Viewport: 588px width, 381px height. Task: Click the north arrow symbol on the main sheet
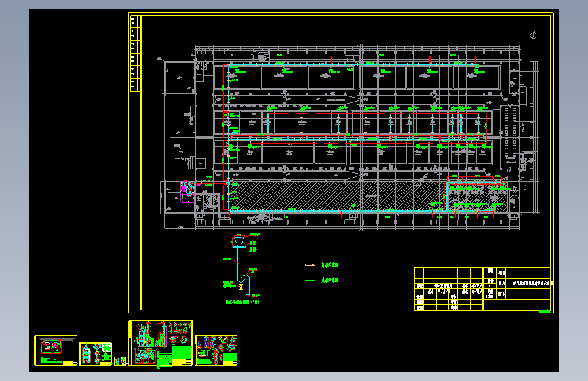(x=533, y=35)
